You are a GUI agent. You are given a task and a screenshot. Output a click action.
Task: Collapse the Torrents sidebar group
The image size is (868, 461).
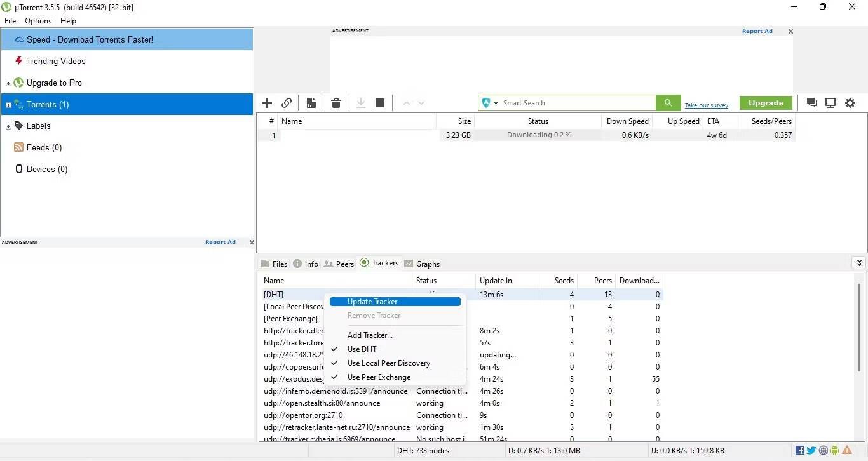click(8, 104)
